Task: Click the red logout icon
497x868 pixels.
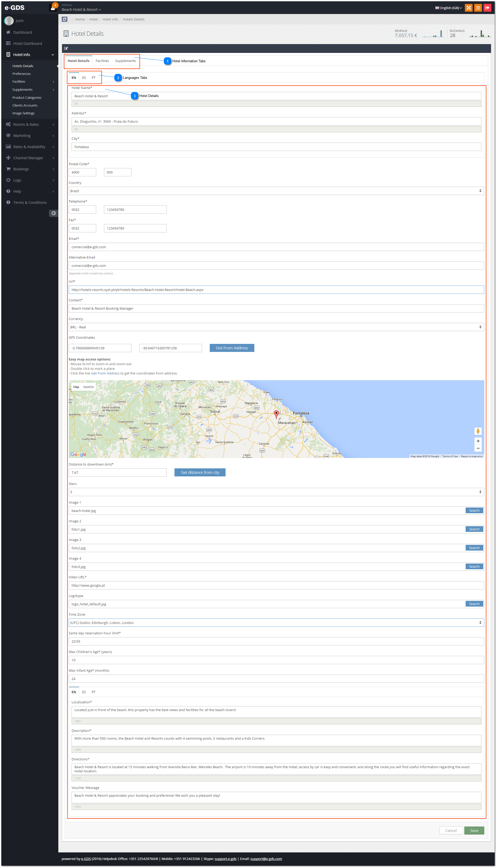Action: (x=487, y=8)
